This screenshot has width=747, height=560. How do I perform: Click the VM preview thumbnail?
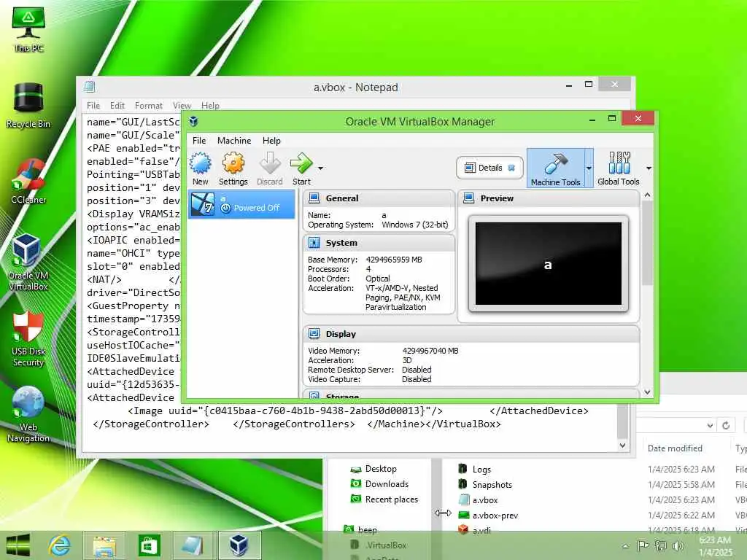pyautogui.click(x=549, y=263)
